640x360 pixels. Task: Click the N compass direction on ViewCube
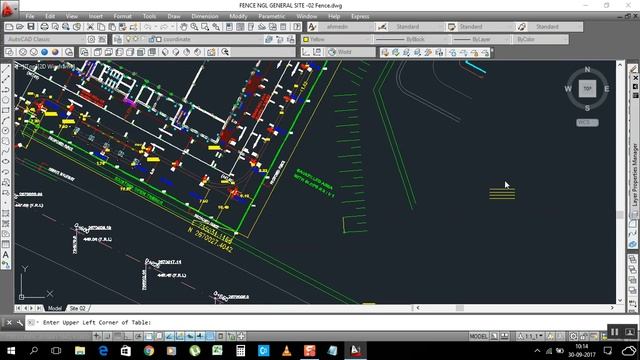pos(587,69)
